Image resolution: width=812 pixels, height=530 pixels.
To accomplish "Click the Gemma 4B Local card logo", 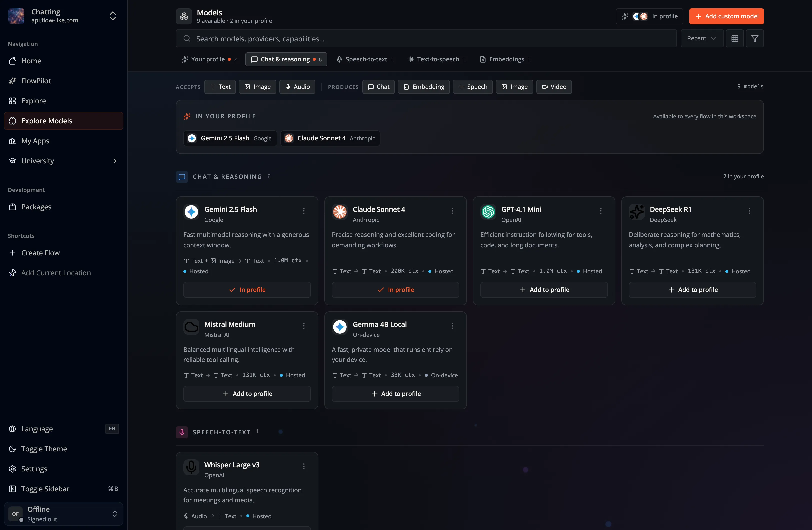I will (x=340, y=327).
